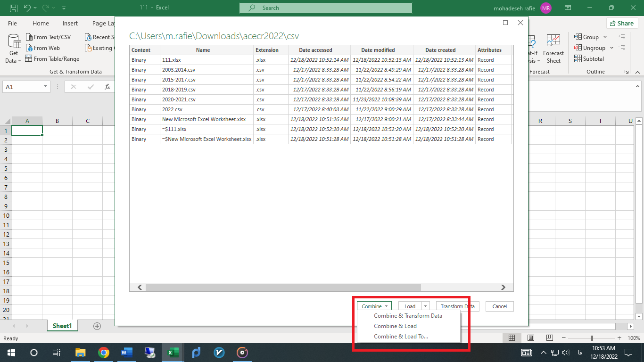The width and height of the screenshot is (644, 362).
Task: Click the zoom slider handle
Action: pyautogui.click(x=592, y=338)
